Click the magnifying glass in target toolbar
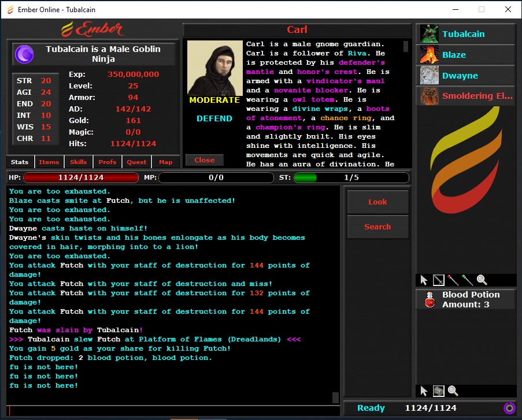 pos(482,280)
